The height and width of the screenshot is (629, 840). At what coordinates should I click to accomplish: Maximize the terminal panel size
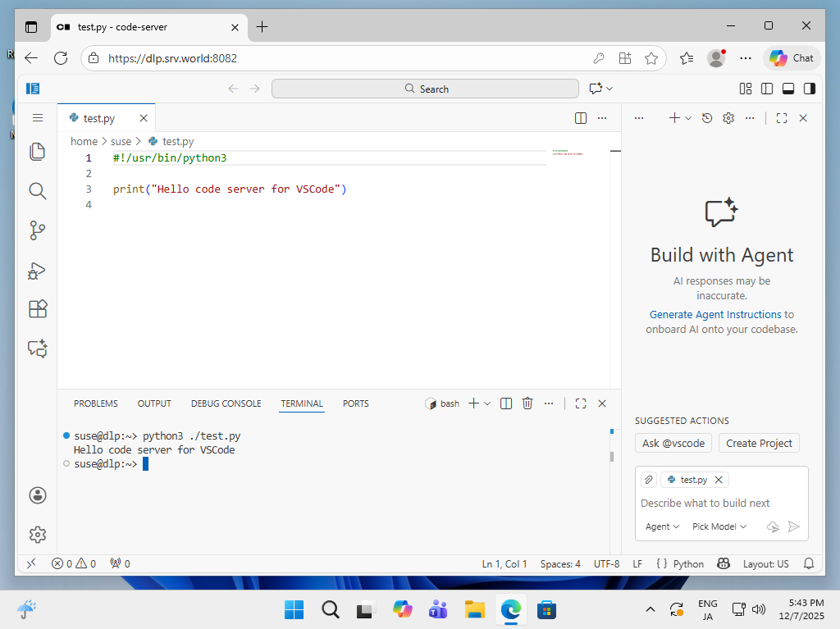pyautogui.click(x=581, y=403)
